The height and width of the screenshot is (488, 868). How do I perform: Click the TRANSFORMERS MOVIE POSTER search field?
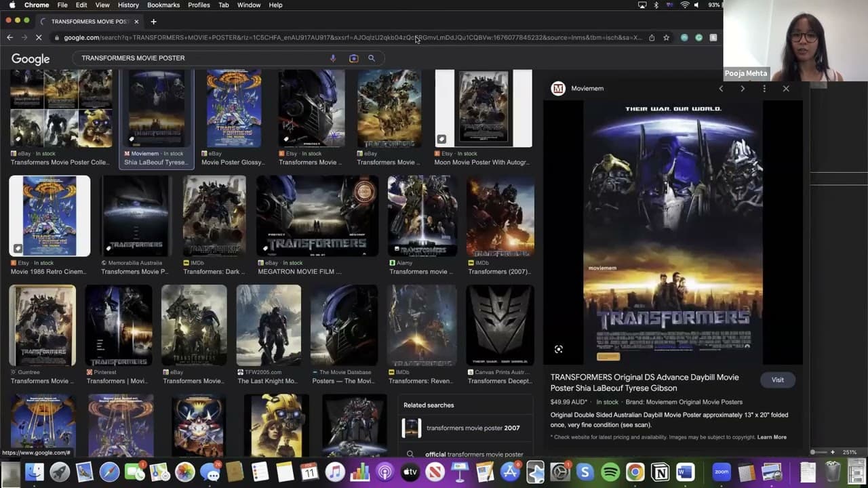203,58
